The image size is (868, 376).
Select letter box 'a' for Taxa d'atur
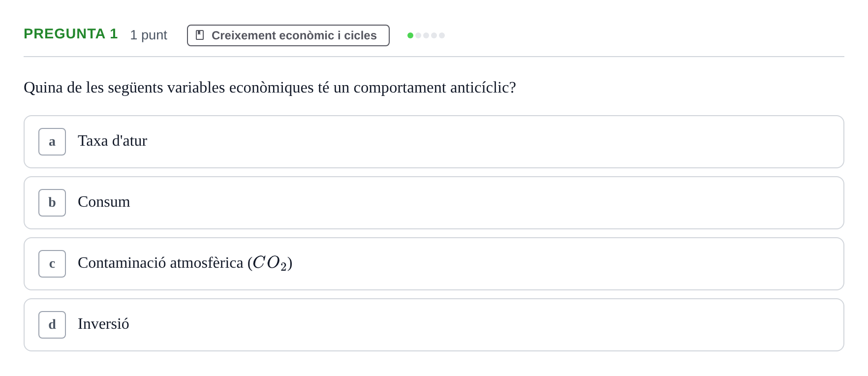pyautogui.click(x=52, y=142)
